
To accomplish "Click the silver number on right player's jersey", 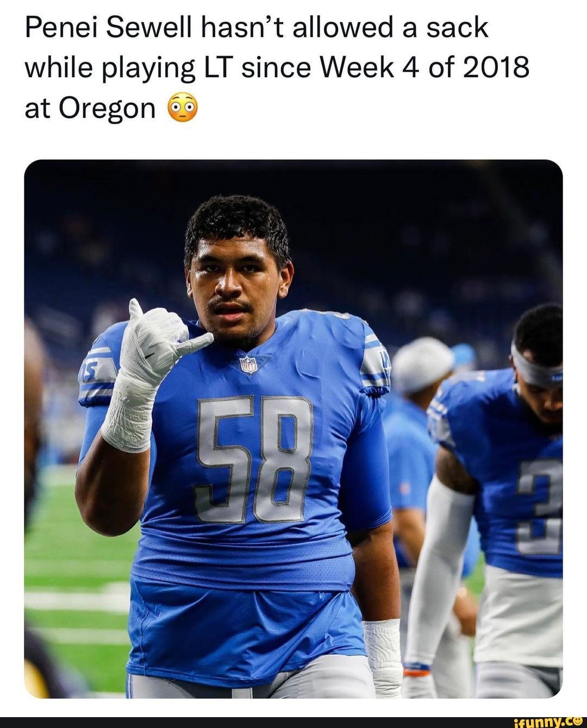I will [538, 505].
